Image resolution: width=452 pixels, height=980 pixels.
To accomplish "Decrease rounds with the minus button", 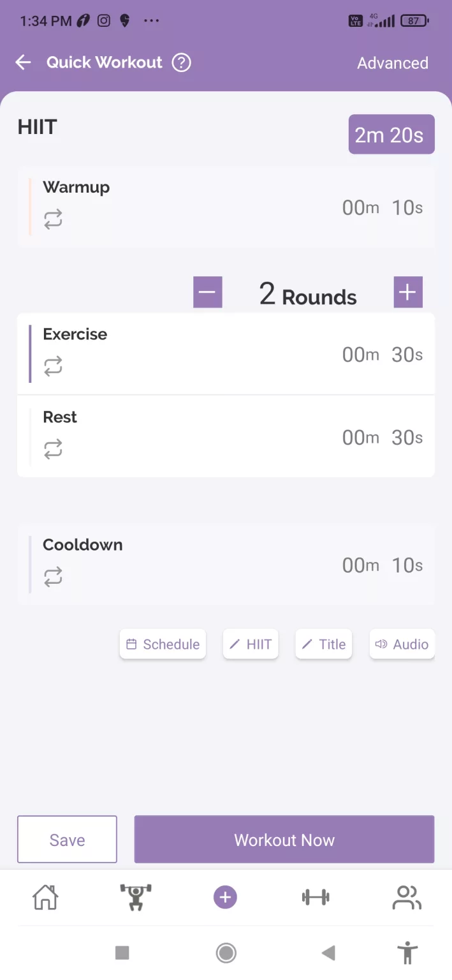I will pos(208,293).
